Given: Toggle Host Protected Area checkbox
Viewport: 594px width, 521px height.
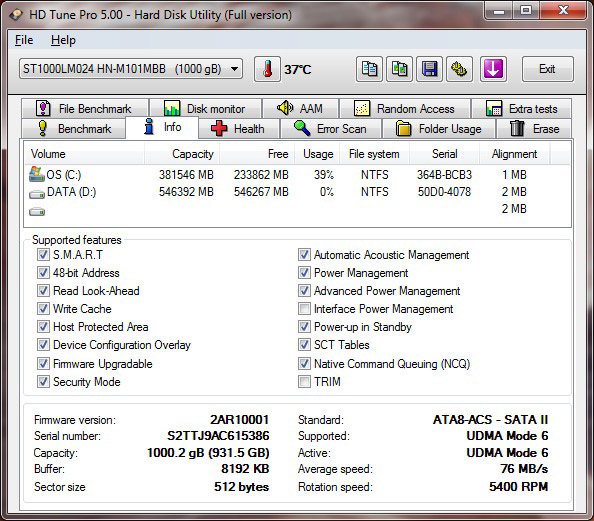Looking at the screenshot, I should [43, 326].
